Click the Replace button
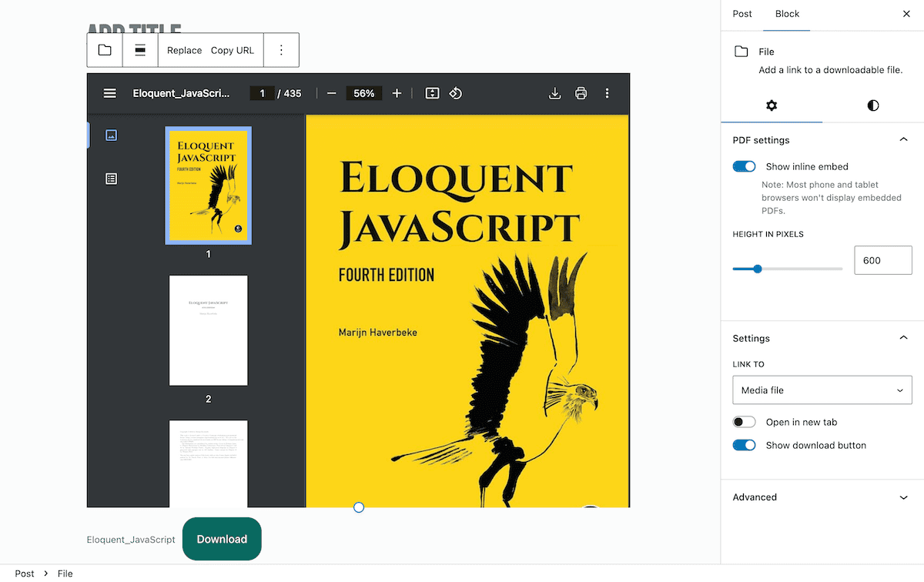Viewport: 924px width, 582px height. [185, 50]
